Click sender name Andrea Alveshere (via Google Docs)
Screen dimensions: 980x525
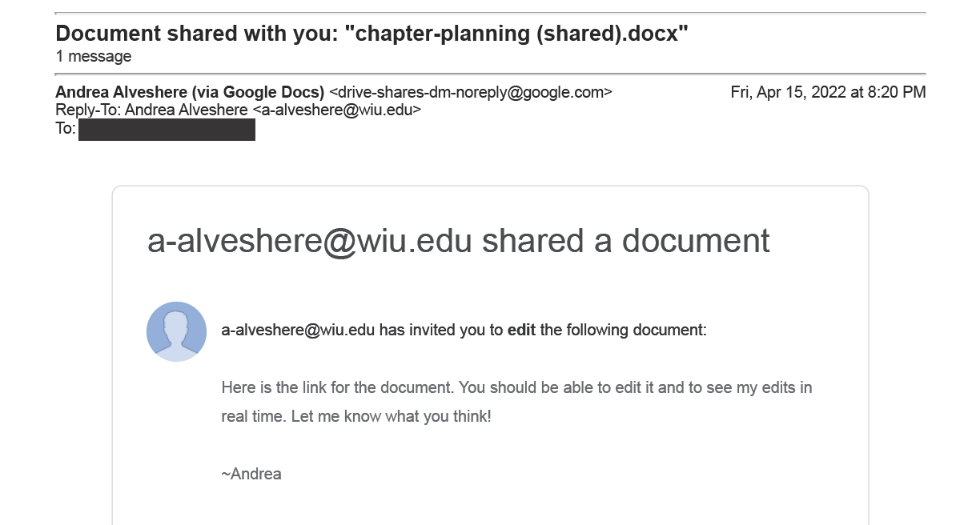click(190, 92)
